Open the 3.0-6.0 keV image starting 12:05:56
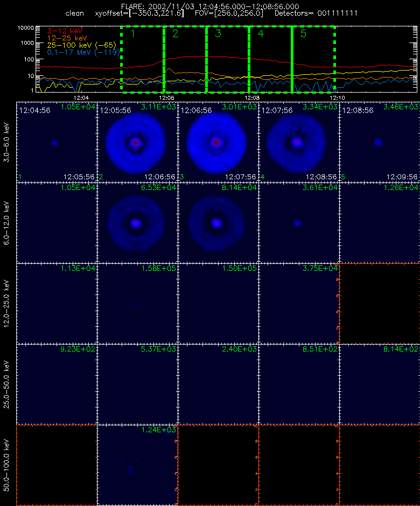 point(137,142)
